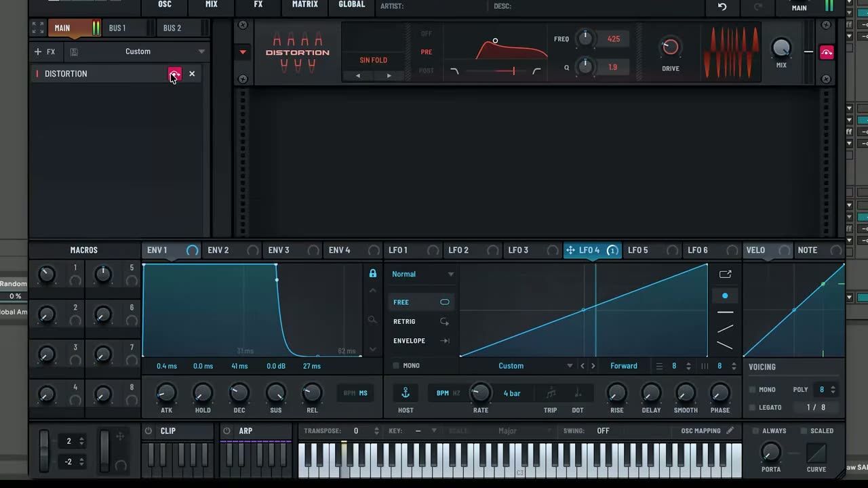Toggle the ARP module power icon

click(x=226, y=431)
